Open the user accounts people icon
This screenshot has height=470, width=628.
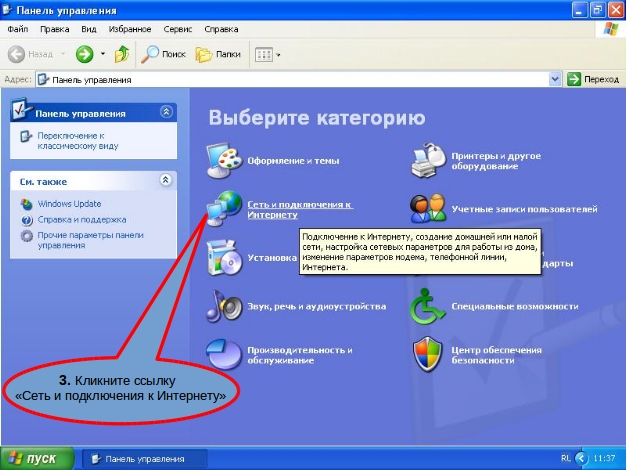click(x=428, y=209)
